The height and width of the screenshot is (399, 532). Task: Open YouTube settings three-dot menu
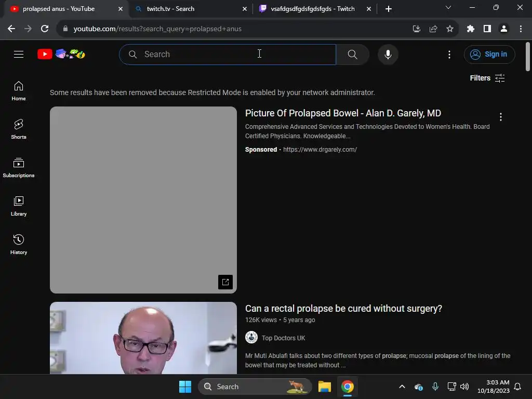449,54
